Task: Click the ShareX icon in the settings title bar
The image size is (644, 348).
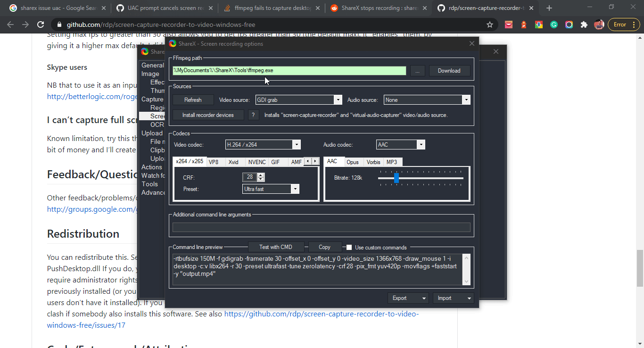Action: click(172, 43)
